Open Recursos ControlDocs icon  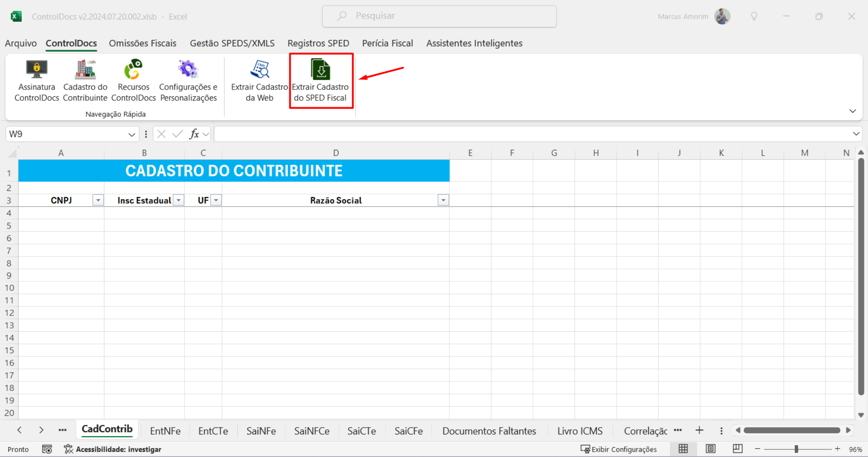pyautogui.click(x=133, y=70)
